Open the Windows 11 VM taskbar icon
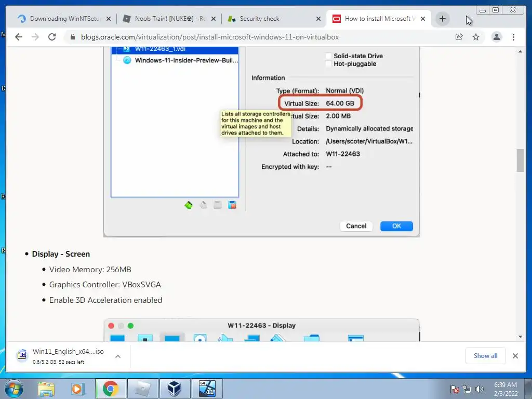The height and width of the screenshot is (399, 532). coord(207,389)
